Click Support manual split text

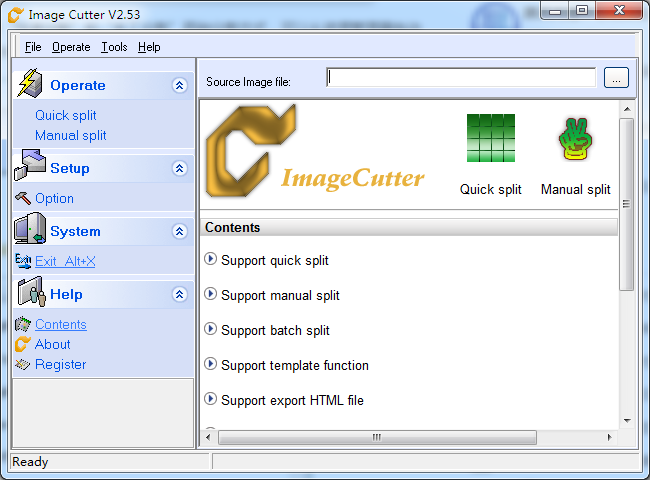(280, 296)
